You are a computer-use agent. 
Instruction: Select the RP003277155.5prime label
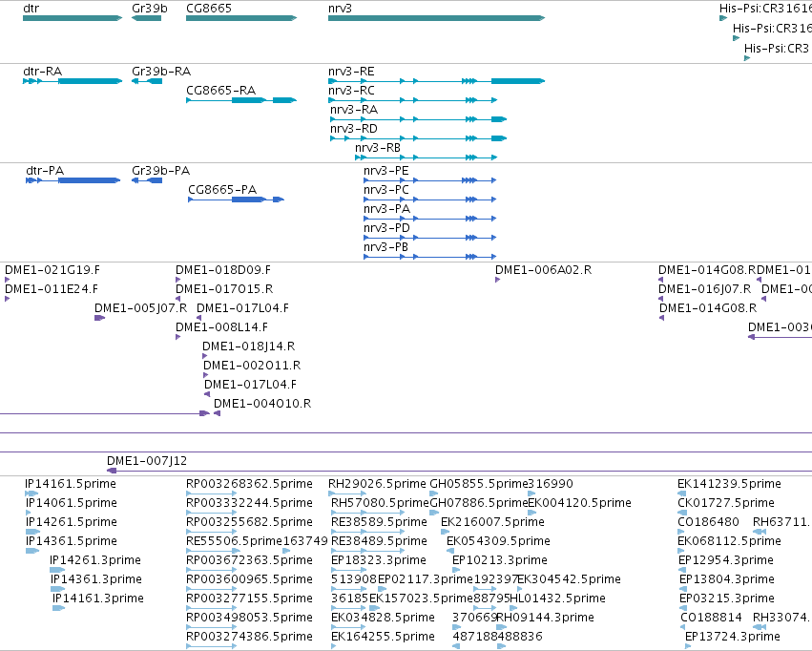pos(250,599)
